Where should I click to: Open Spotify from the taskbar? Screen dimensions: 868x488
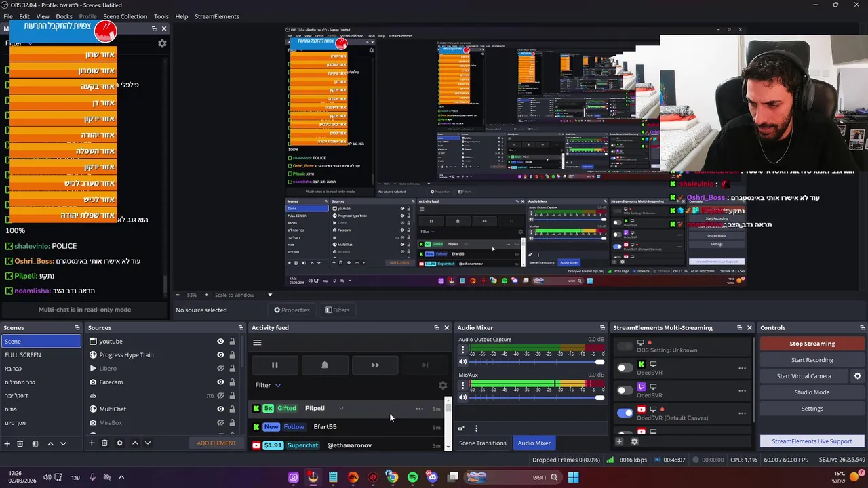pos(412,477)
